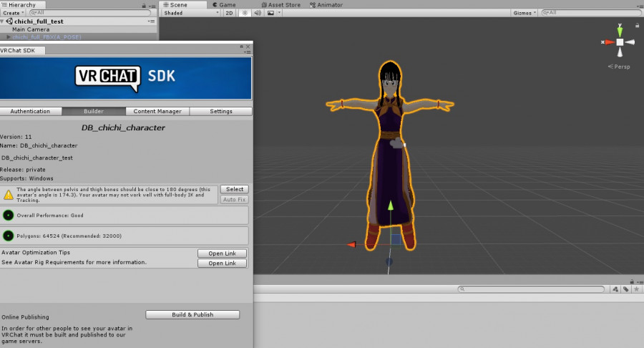Maximize the VRChat SDK floating window

click(x=242, y=47)
